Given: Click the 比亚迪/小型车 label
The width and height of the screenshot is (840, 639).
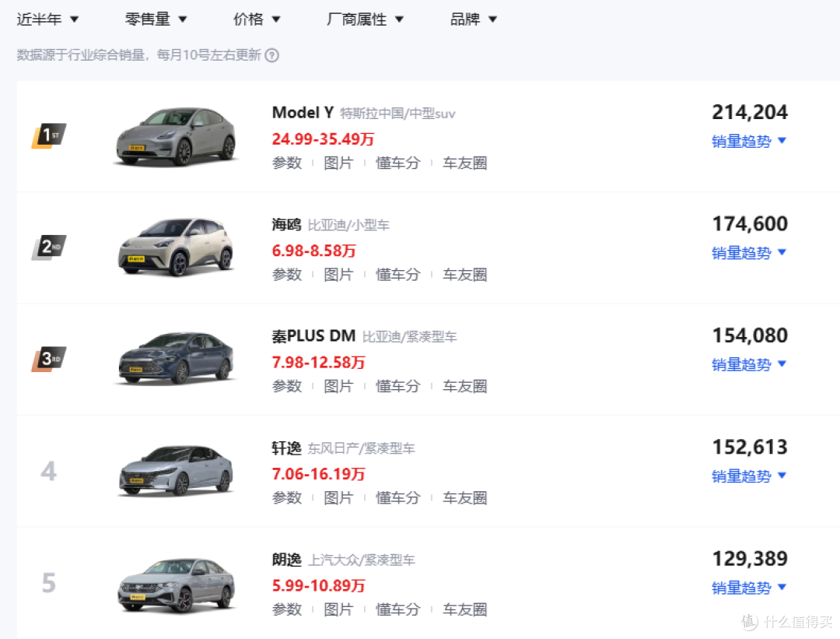Looking at the screenshot, I should pos(348,225).
